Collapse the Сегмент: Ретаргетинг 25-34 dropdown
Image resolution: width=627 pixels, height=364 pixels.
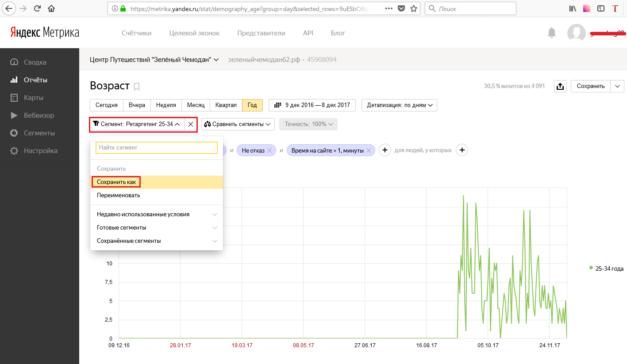coord(137,124)
